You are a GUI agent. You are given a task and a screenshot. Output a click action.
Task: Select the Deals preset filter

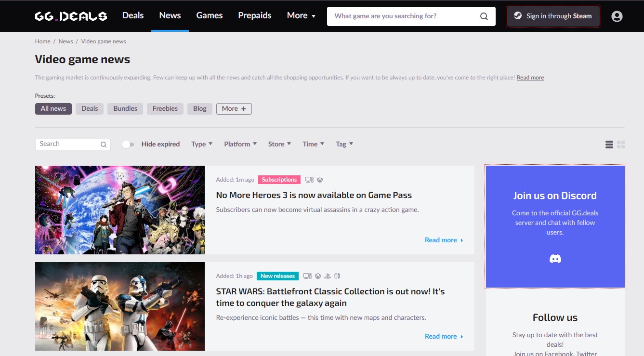(90, 109)
